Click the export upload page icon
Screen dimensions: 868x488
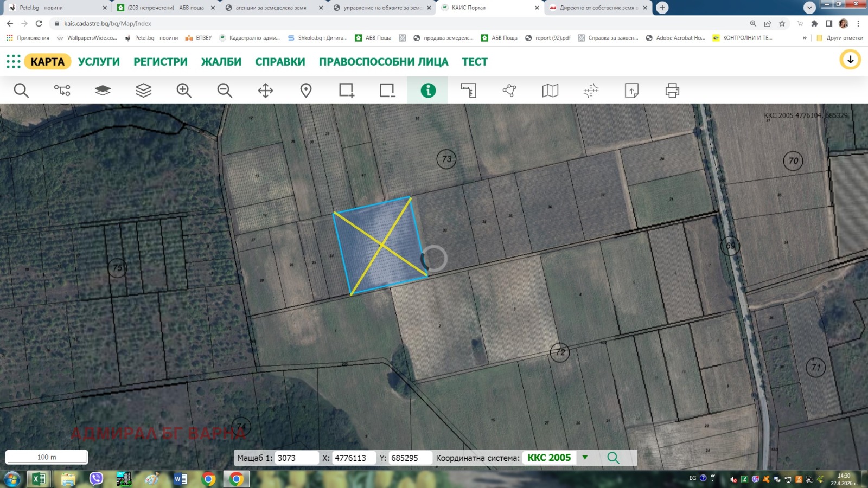coord(631,90)
